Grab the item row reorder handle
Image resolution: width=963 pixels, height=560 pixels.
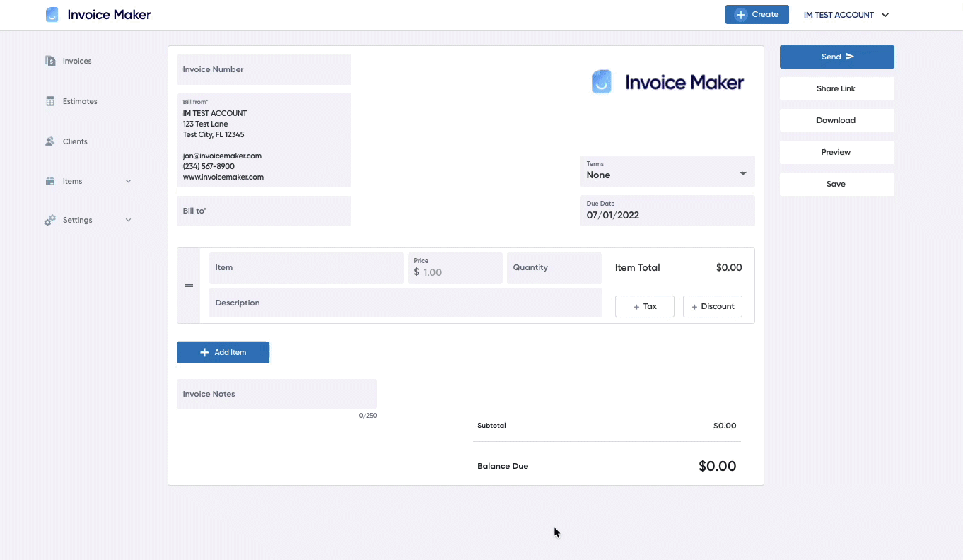pyautogui.click(x=189, y=286)
